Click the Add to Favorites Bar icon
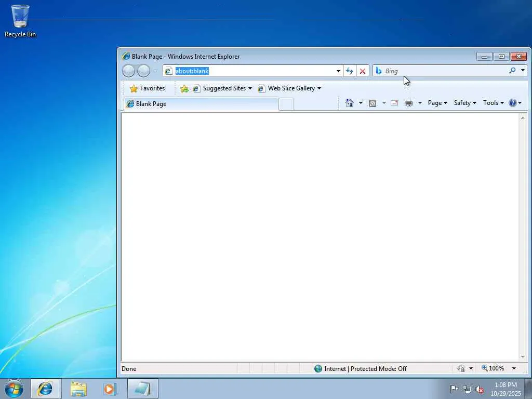The height and width of the screenshot is (399, 532). 184,88
